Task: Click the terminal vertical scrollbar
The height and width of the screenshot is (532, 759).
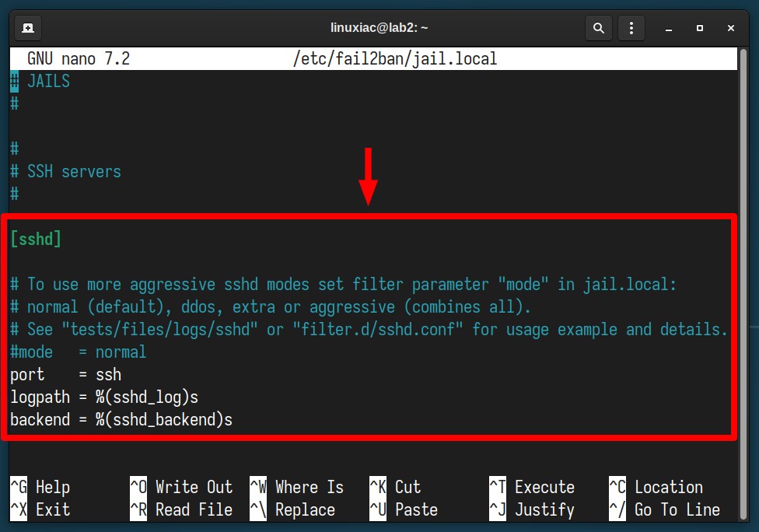Action: pyautogui.click(x=744, y=284)
